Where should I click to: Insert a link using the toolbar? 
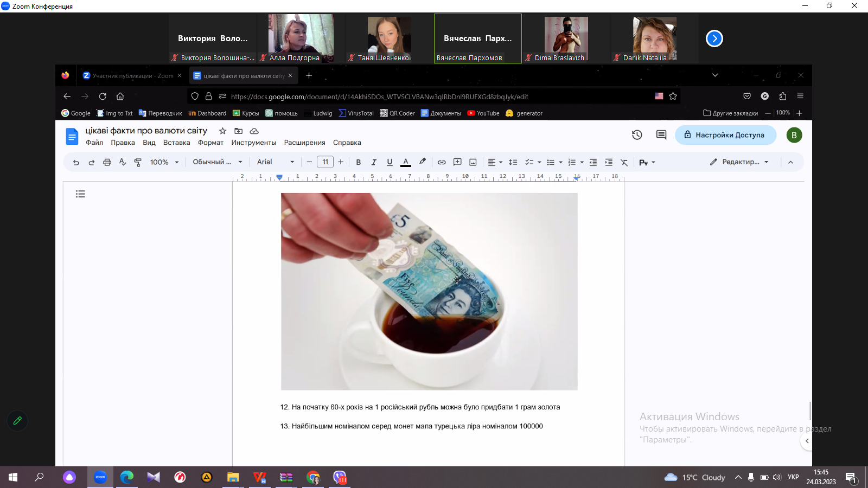coord(442,162)
